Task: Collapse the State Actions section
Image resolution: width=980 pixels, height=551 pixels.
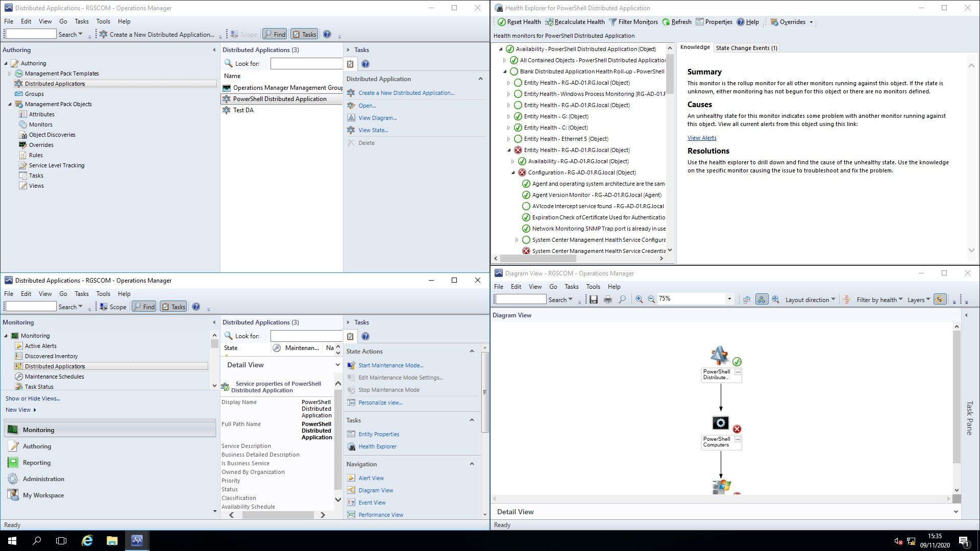Action: [x=472, y=352]
